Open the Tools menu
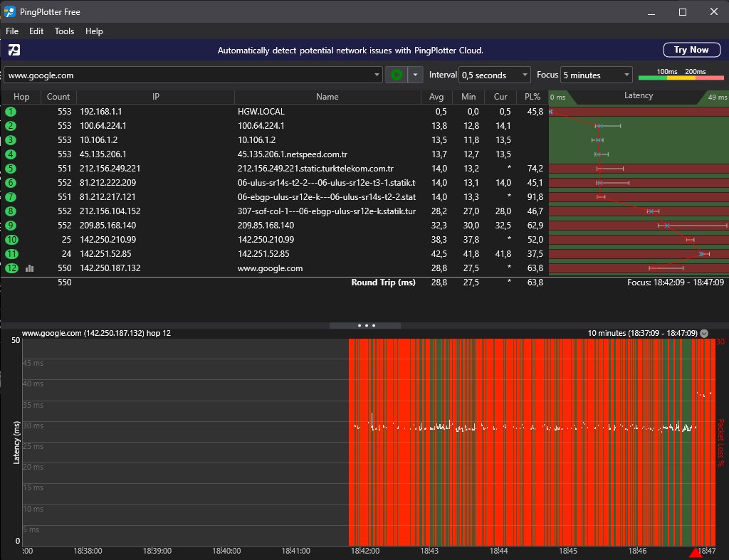This screenshot has width=729, height=560. coord(64,31)
